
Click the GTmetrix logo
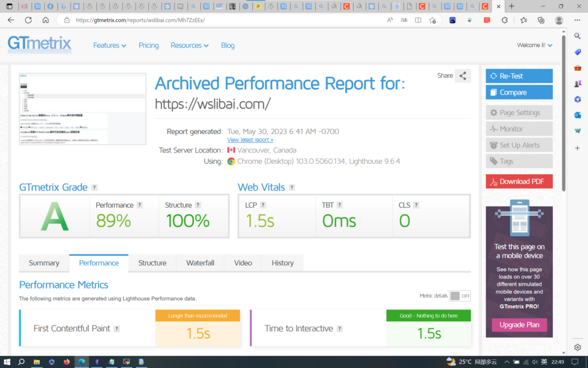[40, 44]
